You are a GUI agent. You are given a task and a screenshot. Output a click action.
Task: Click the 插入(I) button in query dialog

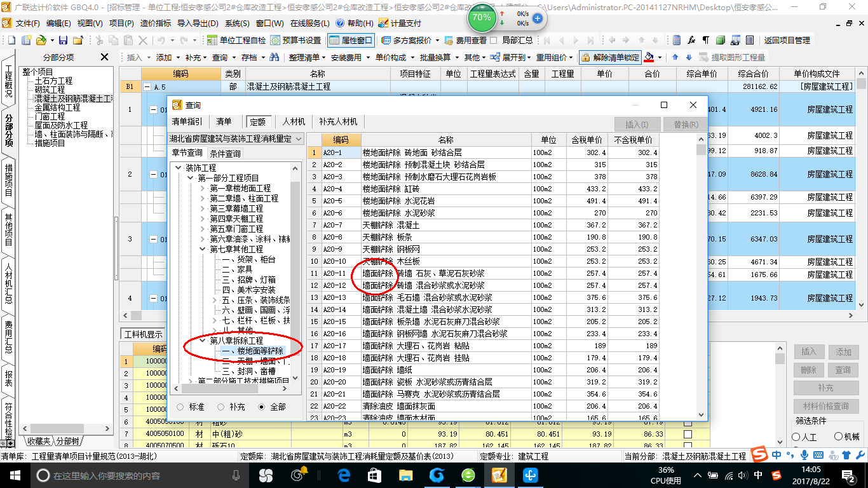click(637, 125)
